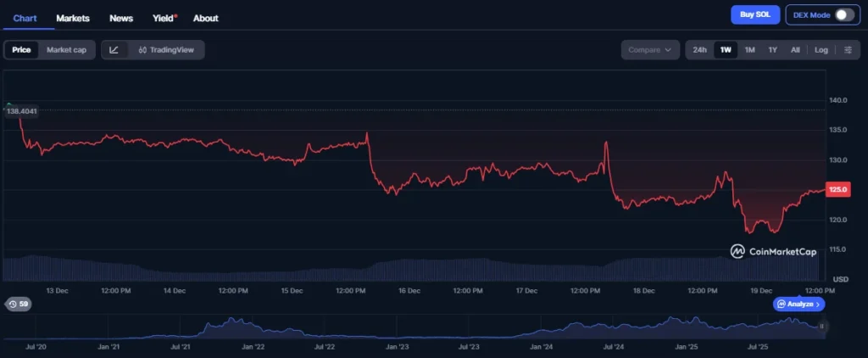Open the Compare dropdown
Image resolution: width=868 pixels, height=358 pixels.
[650, 50]
